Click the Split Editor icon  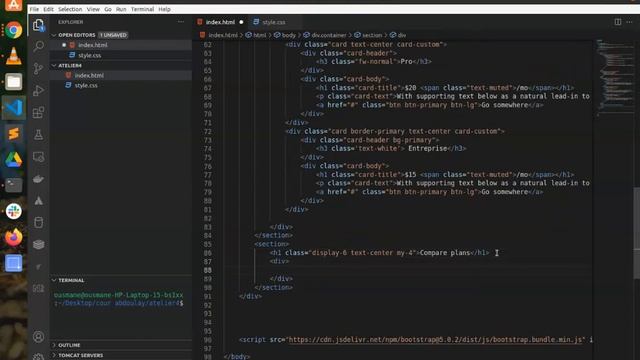618,22
